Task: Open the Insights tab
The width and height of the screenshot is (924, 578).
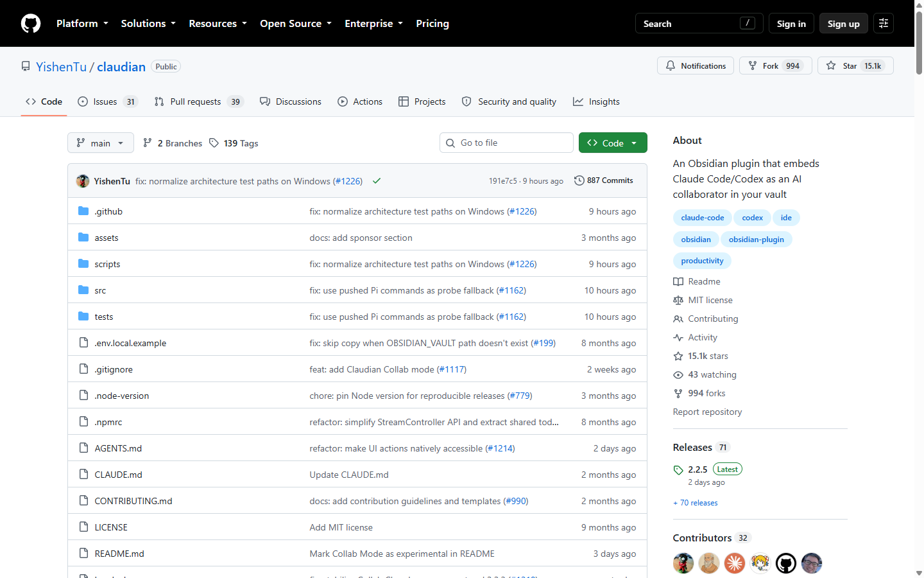Action: tap(596, 101)
